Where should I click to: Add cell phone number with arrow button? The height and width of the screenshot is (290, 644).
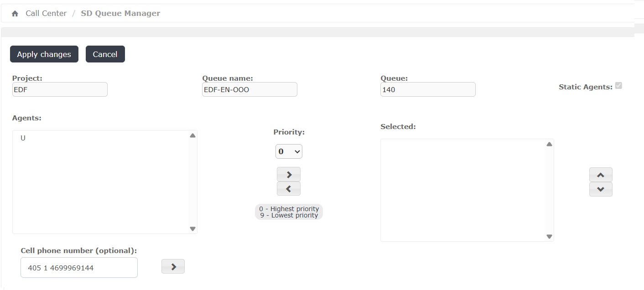pos(173,267)
